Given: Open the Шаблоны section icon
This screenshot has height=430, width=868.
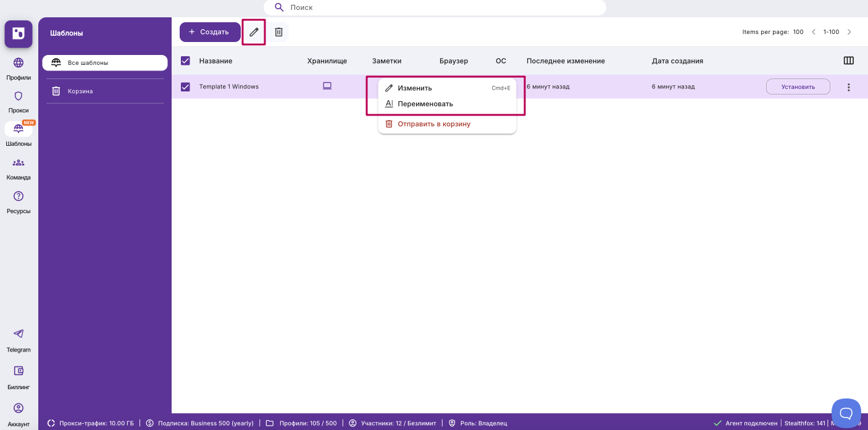Looking at the screenshot, I should (x=19, y=129).
